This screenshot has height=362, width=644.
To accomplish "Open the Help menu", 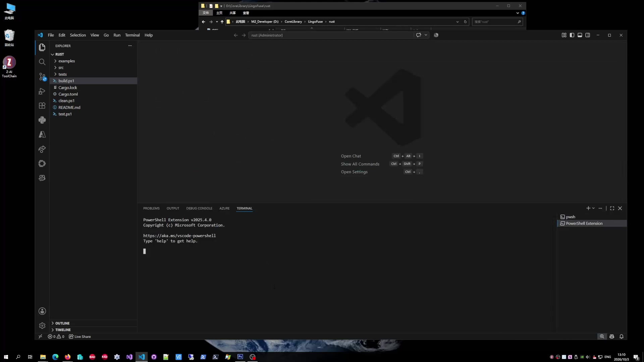I will (x=149, y=35).
